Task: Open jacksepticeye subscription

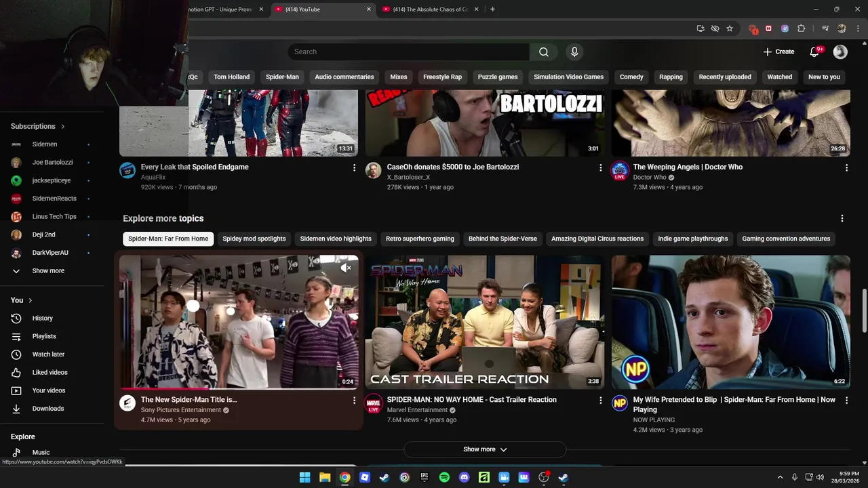Action: pyautogui.click(x=53, y=180)
